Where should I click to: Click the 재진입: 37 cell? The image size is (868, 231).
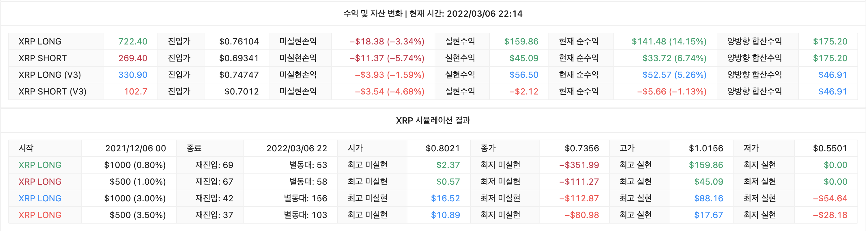point(214,215)
